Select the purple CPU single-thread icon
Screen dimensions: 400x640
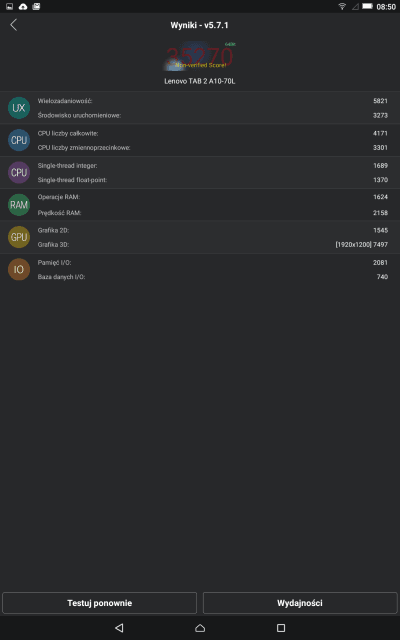[19, 173]
